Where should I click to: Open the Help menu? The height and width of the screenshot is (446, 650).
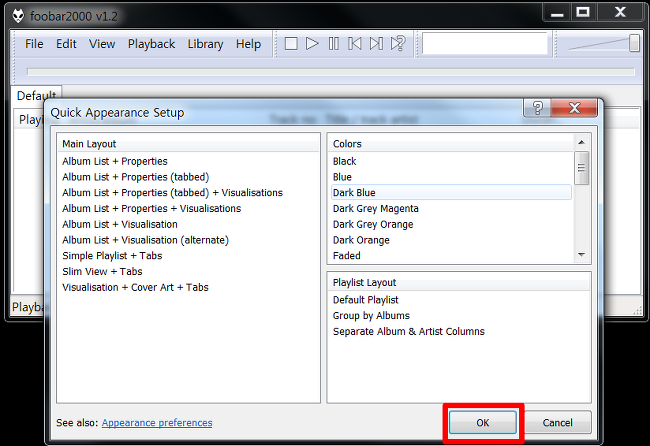coord(248,44)
